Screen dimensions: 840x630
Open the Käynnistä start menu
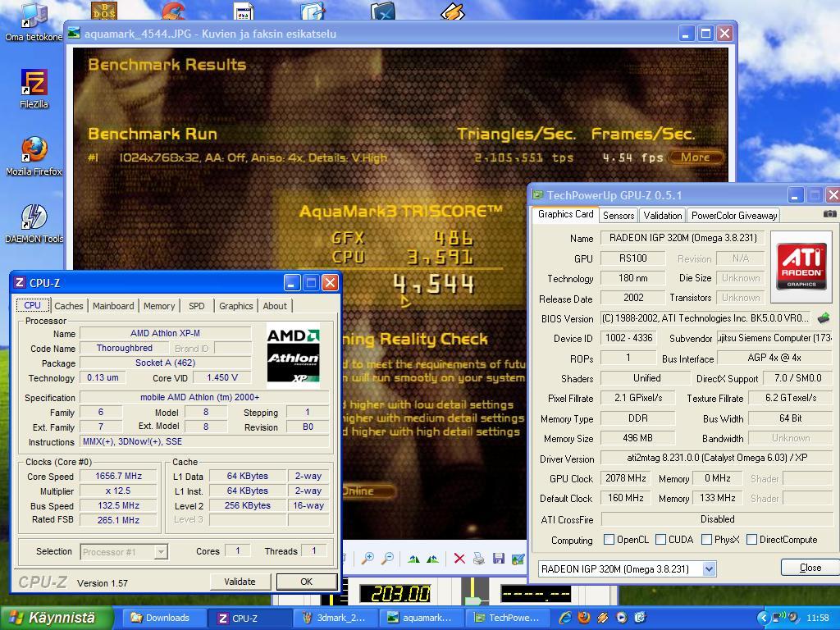click(57, 618)
